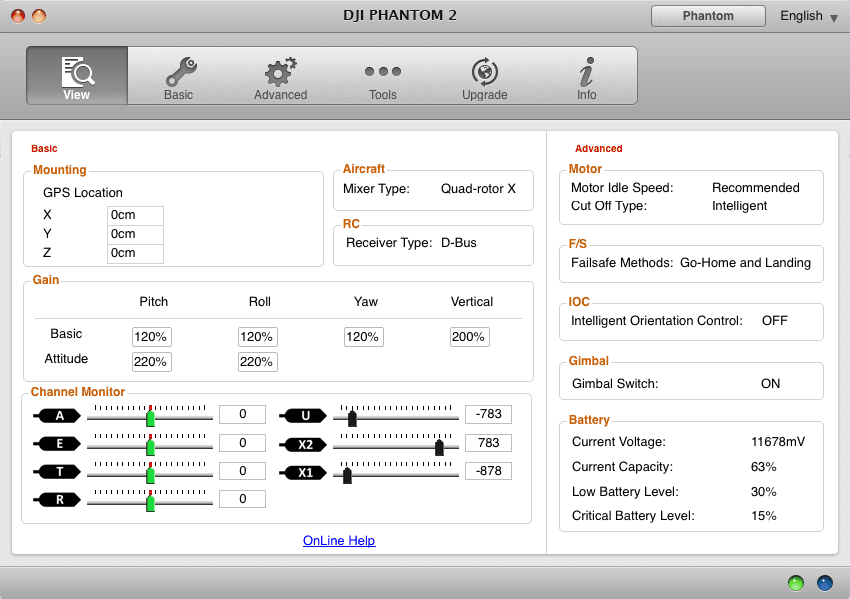Click the GPS Location X field
The image size is (850, 599).
pos(136,215)
